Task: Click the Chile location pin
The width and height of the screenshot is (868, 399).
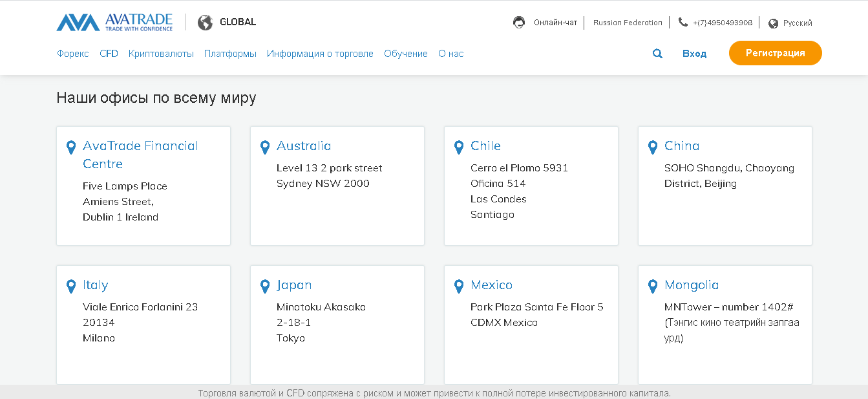Action: [459, 147]
